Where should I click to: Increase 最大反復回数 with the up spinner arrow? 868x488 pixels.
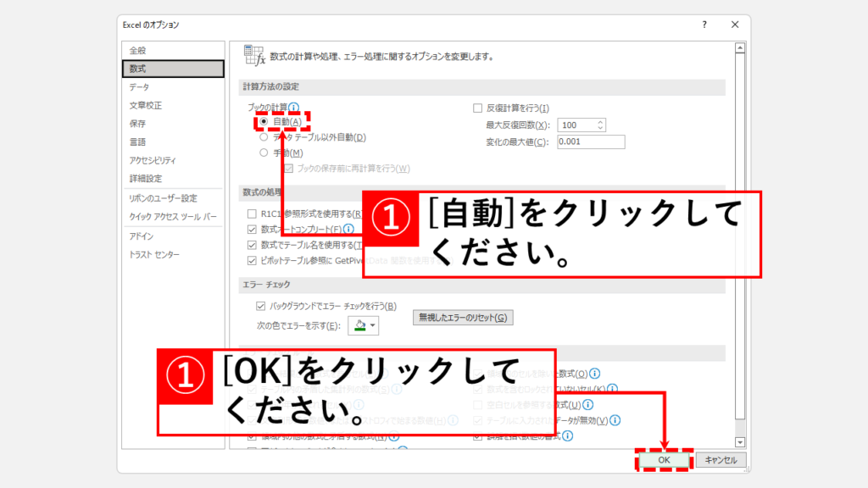coord(601,121)
